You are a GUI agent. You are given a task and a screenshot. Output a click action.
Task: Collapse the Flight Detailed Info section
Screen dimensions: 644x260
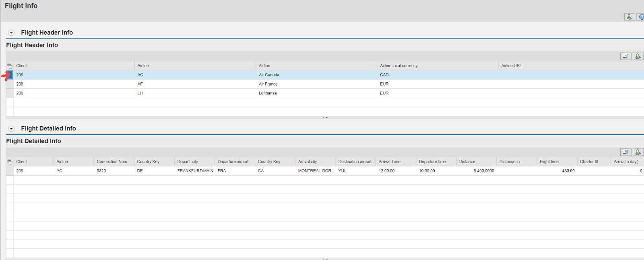pyautogui.click(x=11, y=129)
